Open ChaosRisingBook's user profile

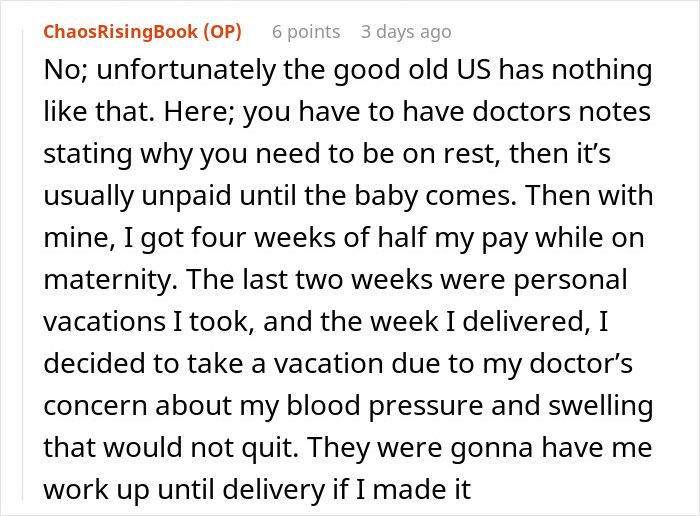click(x=120, y=32)
